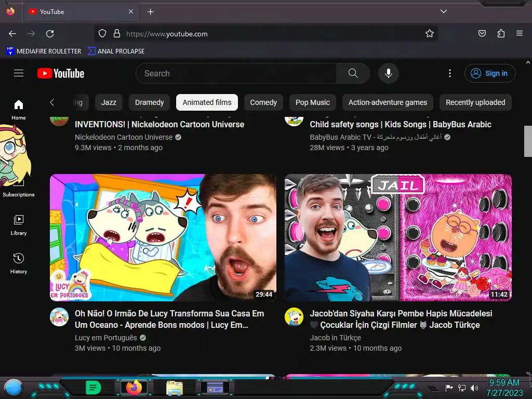The image size is (532, 399).
Task: Open YouTube settings three-dot menu
Action: (450, 73)
